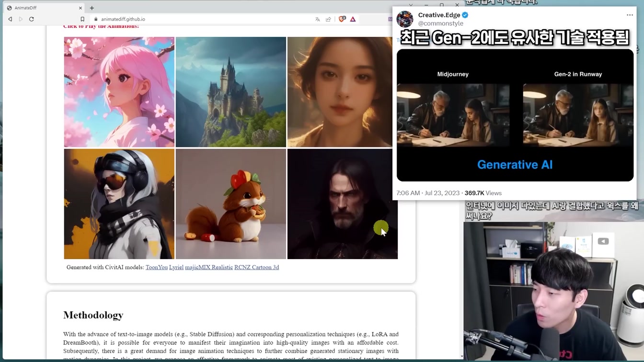The height and width of the screenshot is (362, 644).
Task: Click the browser forward arrow
Action: point(21,19)
